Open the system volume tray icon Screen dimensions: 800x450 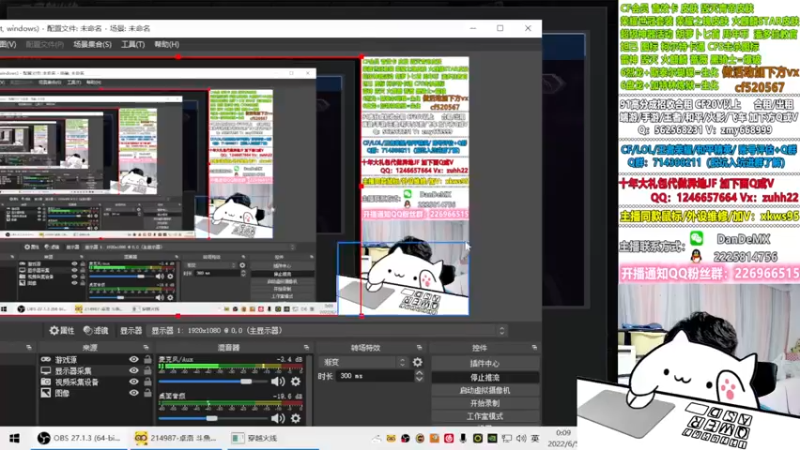[521, 438]
